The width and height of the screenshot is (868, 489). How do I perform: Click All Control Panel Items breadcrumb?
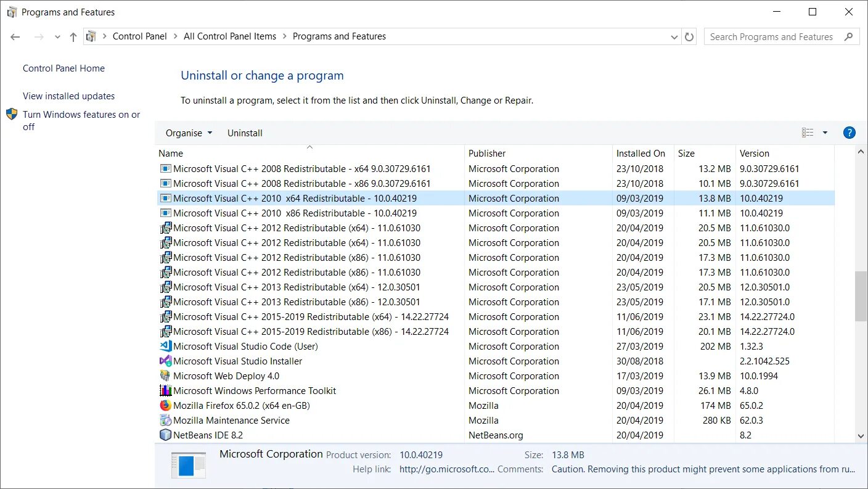point(230,36)
